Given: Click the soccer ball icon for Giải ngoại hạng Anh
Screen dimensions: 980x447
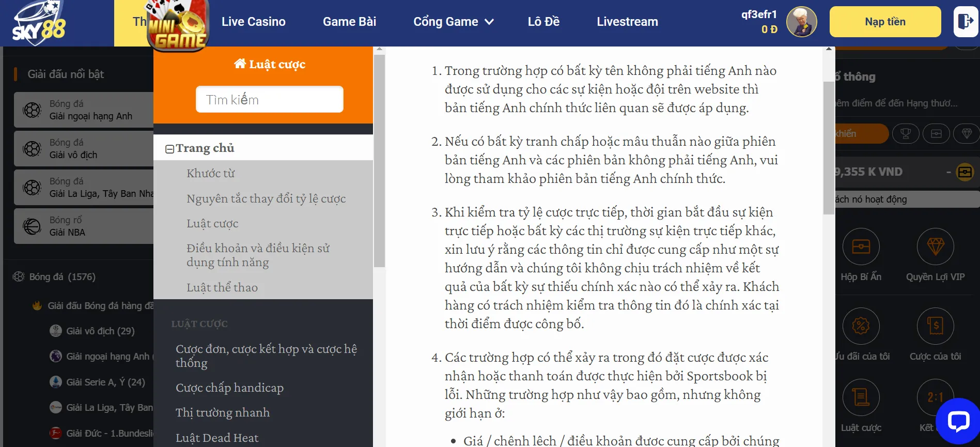Looking at the screenshot, I should click(x=32, y=110).
